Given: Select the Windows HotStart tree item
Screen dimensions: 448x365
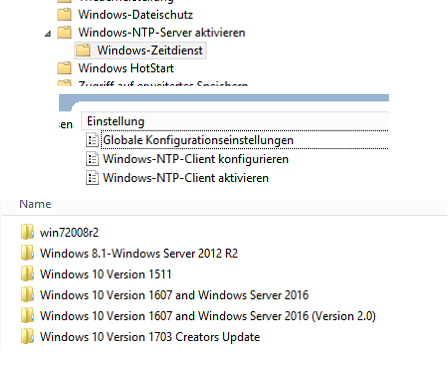Looking at the screenshot, I should 126,68.
